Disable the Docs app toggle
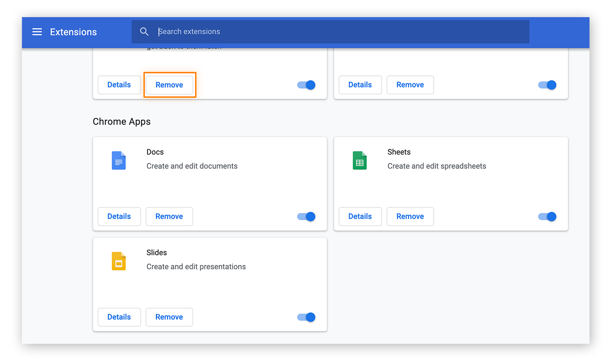The image size is (611, 364). click(x=306, y=217)
